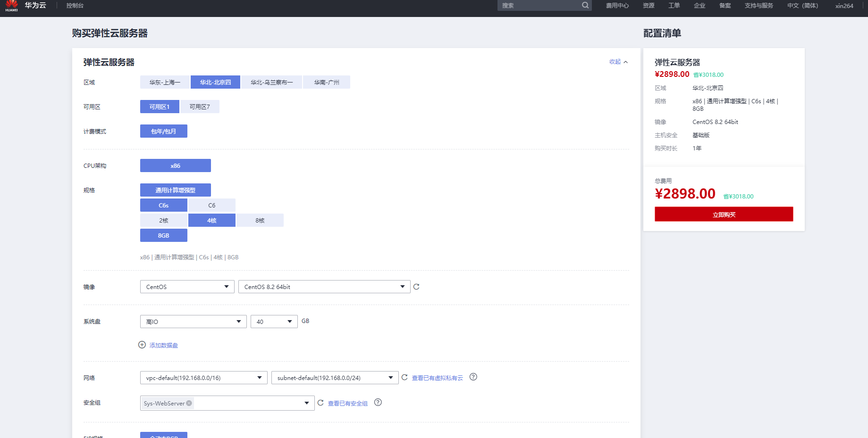Click the 购买时长 value 1年

click(x=697, y=148)
